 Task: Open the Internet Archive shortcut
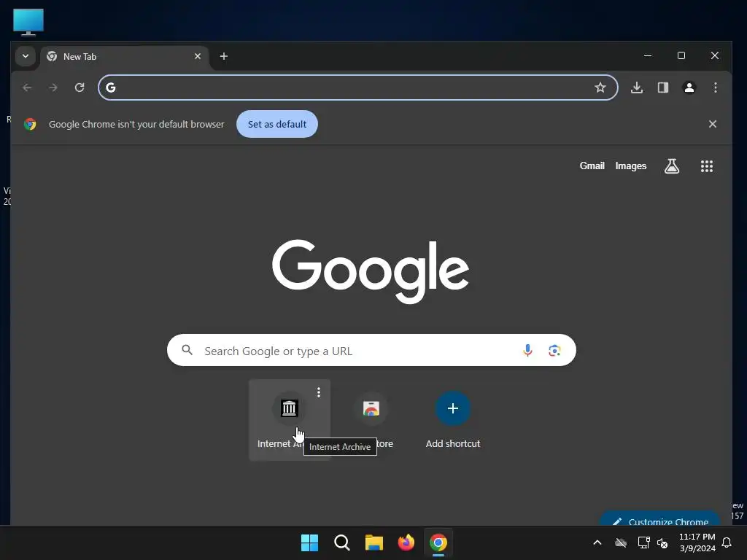289,420
